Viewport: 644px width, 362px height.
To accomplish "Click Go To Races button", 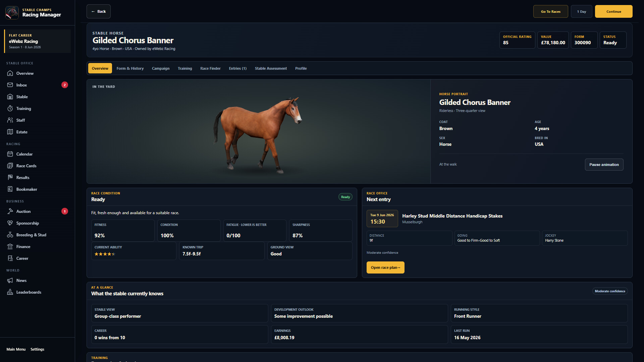I will point(550,11).
